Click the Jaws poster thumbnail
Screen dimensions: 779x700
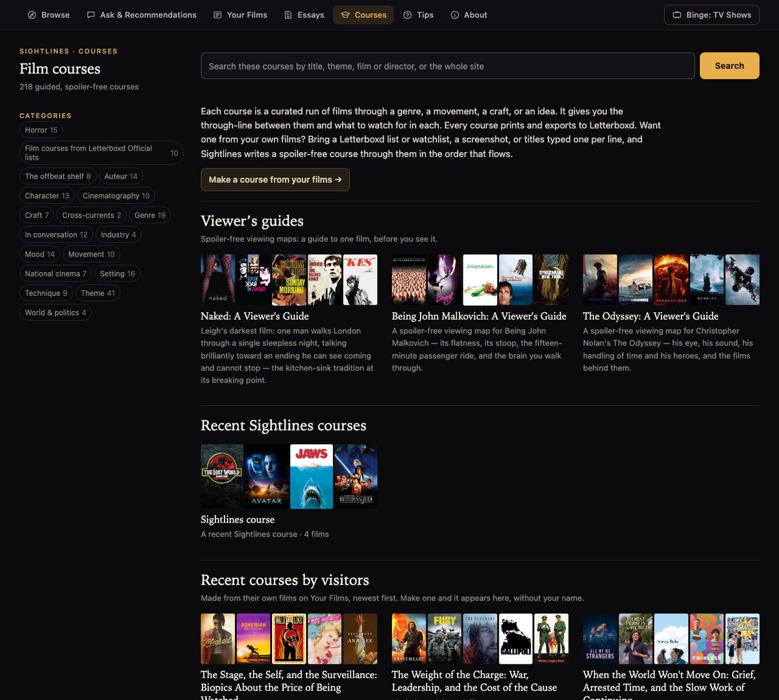[312, 477]
